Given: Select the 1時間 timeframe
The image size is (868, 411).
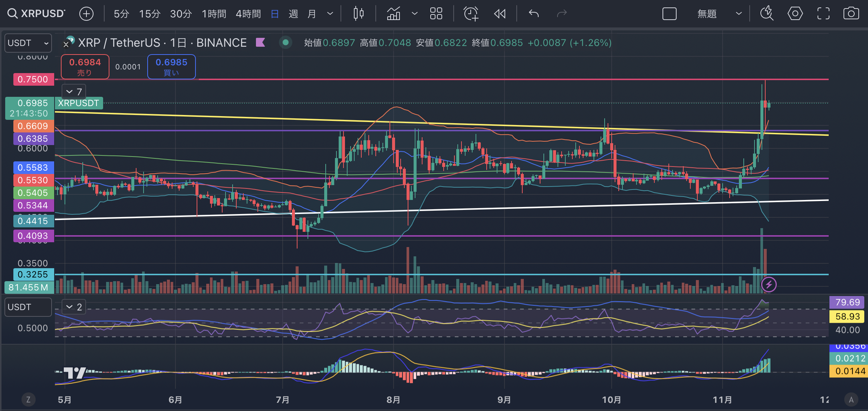Looking at the screenshot, I should point(214,14).
